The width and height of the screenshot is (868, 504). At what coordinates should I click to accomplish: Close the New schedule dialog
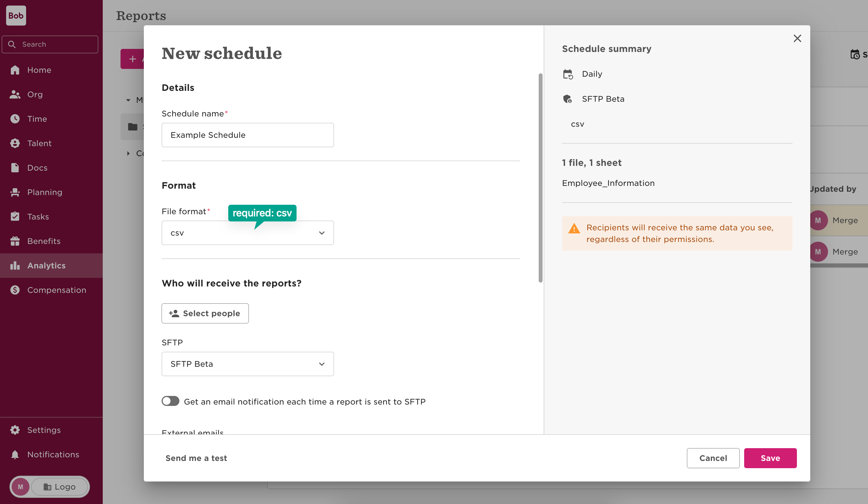pos(797,38)
